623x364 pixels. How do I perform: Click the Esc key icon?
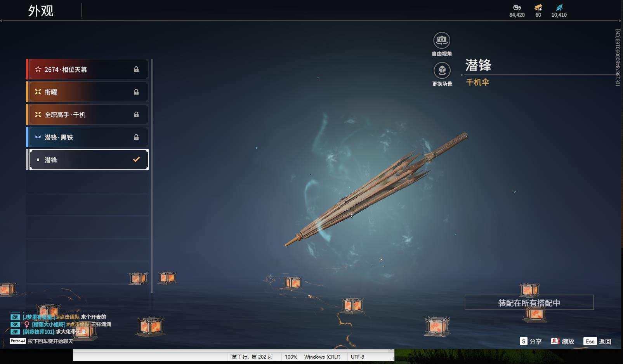[x=590, y=341]
